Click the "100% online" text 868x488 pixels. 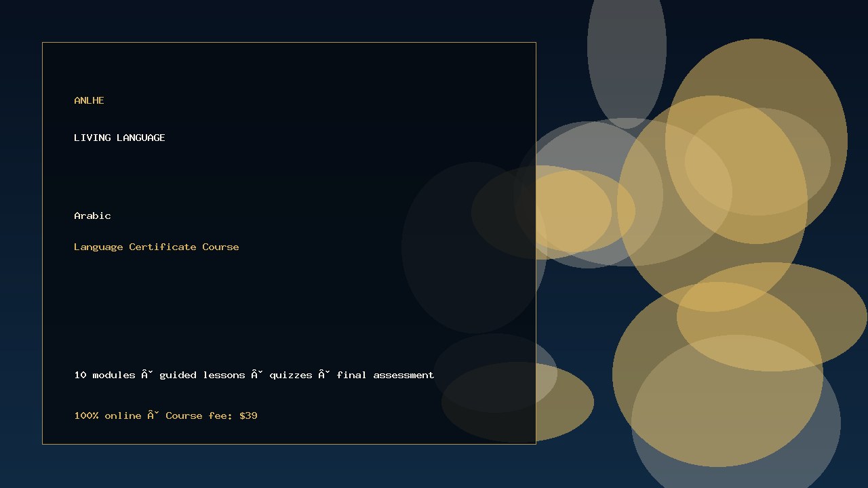coord(108,415)
